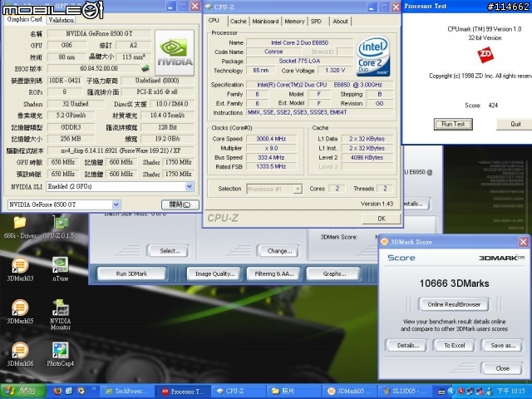
Task: Launch 3DMark05 desktop shortcut
Action: tap(20, 313)
